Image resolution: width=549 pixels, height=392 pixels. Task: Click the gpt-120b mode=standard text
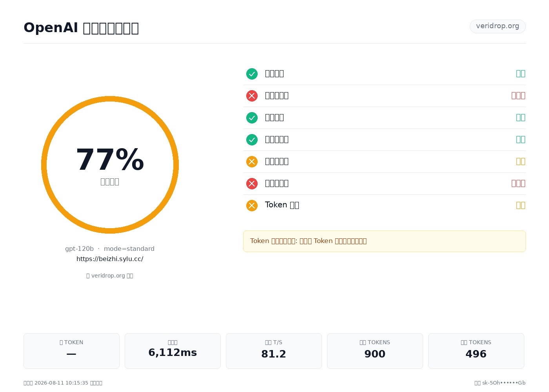pos(110,249)
